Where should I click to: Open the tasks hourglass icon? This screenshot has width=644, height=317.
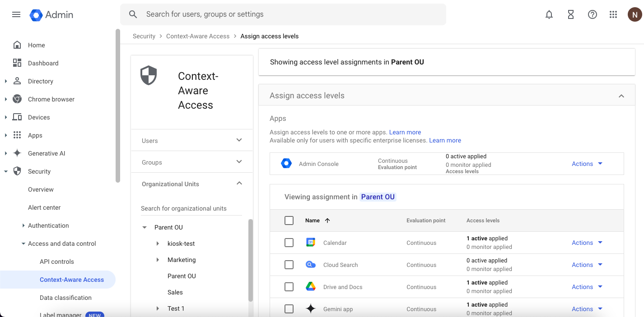coord(571,14)
